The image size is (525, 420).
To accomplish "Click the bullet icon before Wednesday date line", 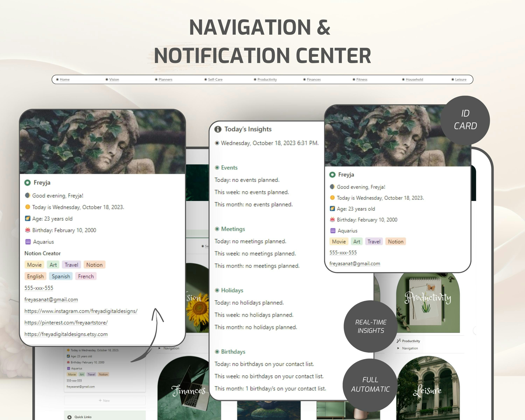I will (217, 143).
